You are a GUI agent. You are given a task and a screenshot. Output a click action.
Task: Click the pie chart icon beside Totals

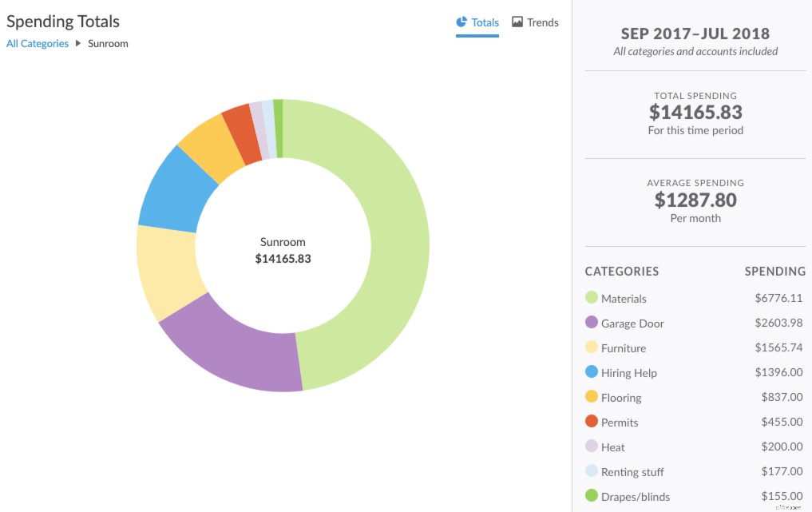461,22
